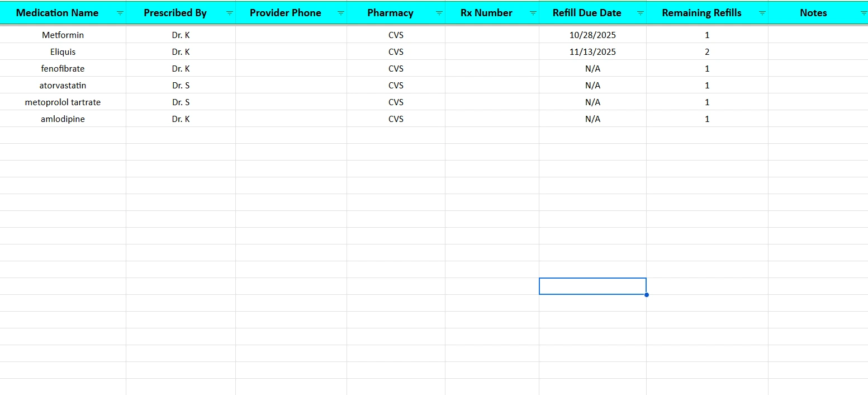
Task: Select the remaining refills cell showing 2
Action: (x=707, y=51)
